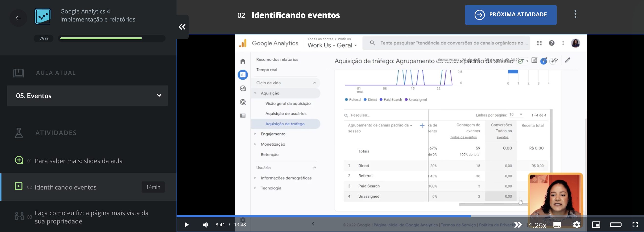Open Resumo dos relatórios
Viewport: 644px width, 232px height.
(x=277, y=59)
